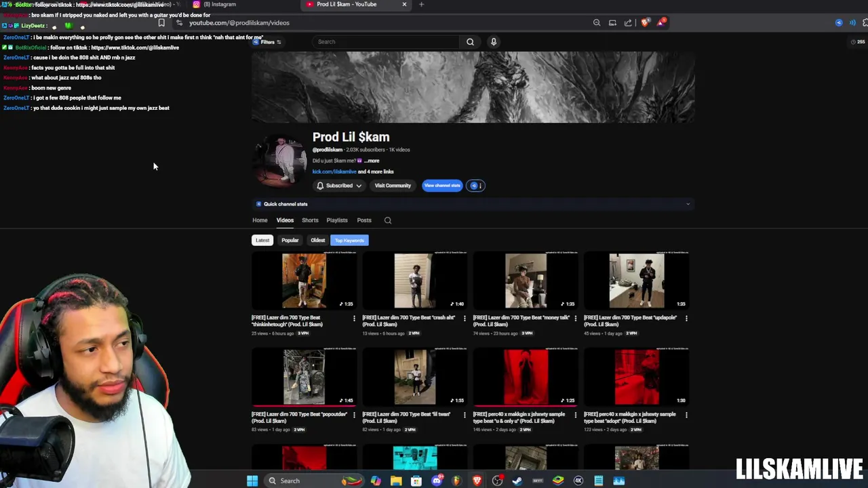The height and width of the screenshot is (488, 868).
Task: Open Notepad from the taskbar
Action: pyautogui.click(x=599, y=481)
